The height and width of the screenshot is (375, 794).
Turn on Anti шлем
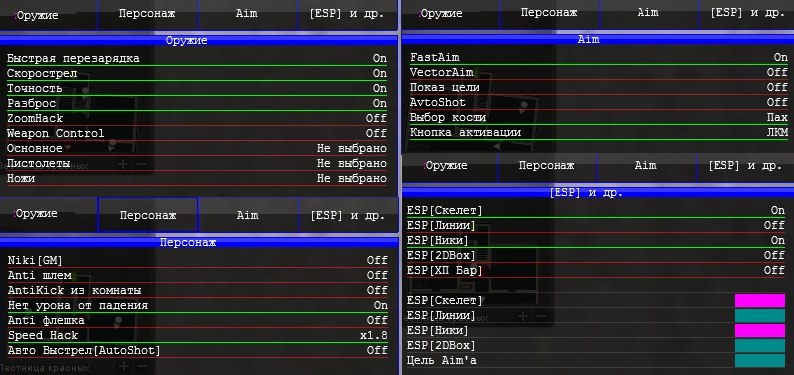pos(197,275)
